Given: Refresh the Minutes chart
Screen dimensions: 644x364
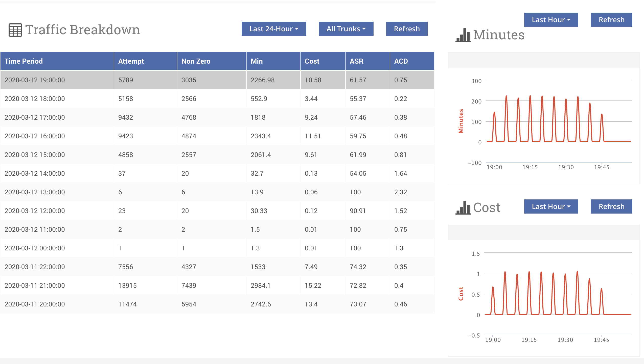Looking at the screenshot, I should (x=611, y=20).
